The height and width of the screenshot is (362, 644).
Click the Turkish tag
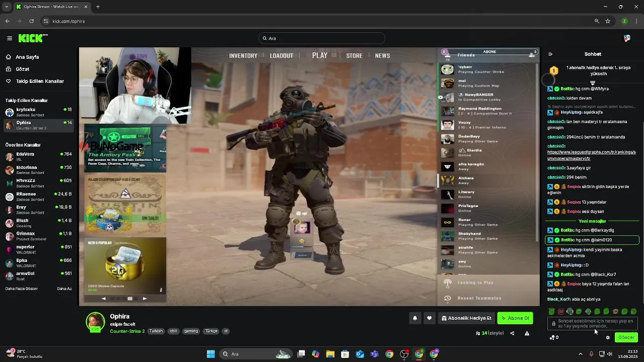tap(156, 331)
